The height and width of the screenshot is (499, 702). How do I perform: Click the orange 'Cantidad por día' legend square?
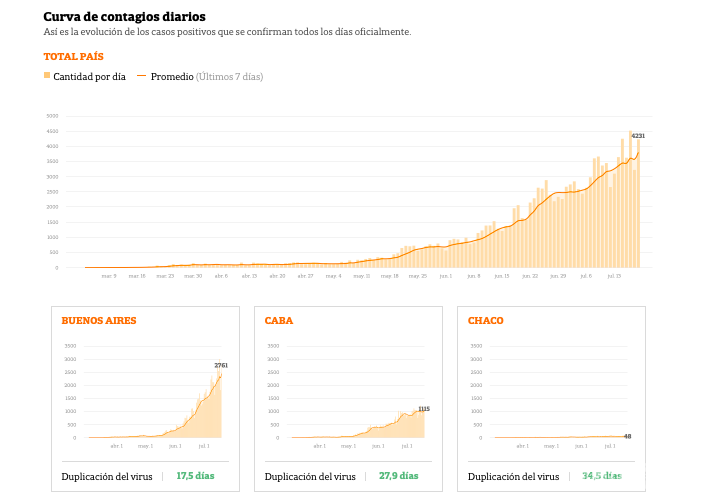point(47,76)
